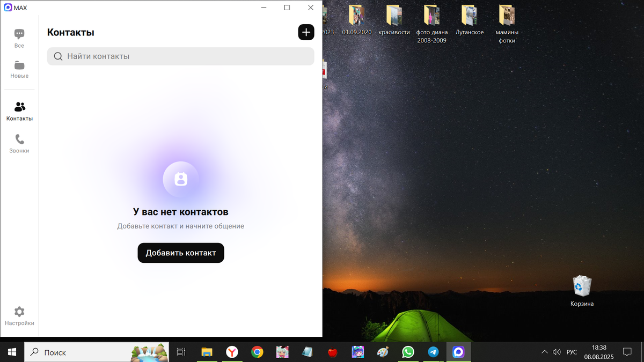The width and height of the screenshot is (644, 362).
Task: Select the мамины фотки desktop folder
Action: click(507, 24)
